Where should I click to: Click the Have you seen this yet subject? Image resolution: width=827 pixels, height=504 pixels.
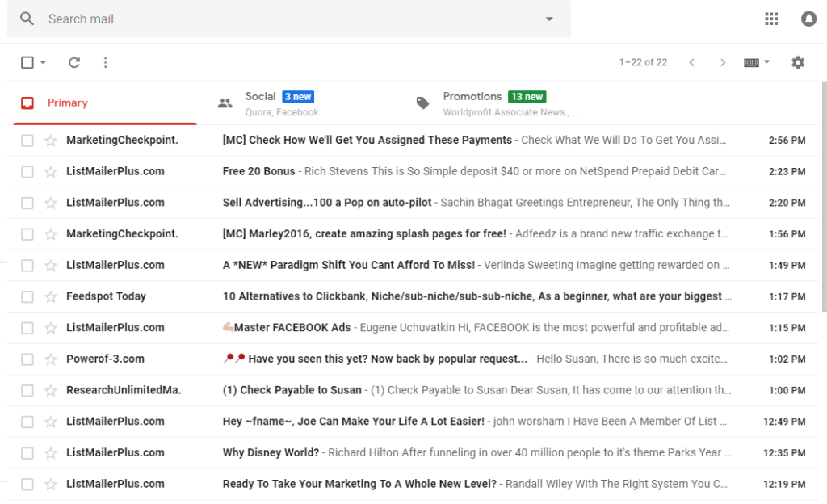(x=388, y=359)
